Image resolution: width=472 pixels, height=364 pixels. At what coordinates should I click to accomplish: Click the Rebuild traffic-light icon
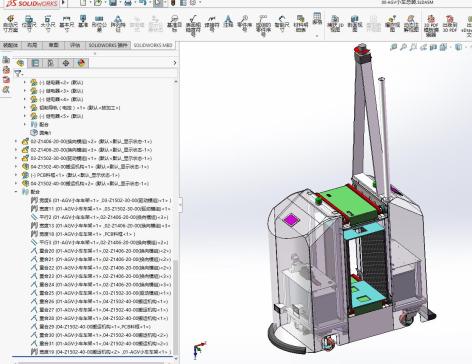[x=173, y=3]
